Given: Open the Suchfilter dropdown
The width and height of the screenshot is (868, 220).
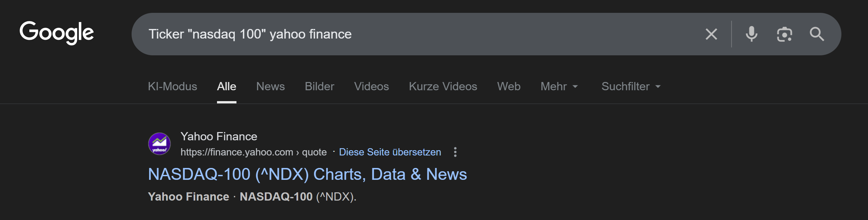Looking at the screenshot, I should (631, 87).
